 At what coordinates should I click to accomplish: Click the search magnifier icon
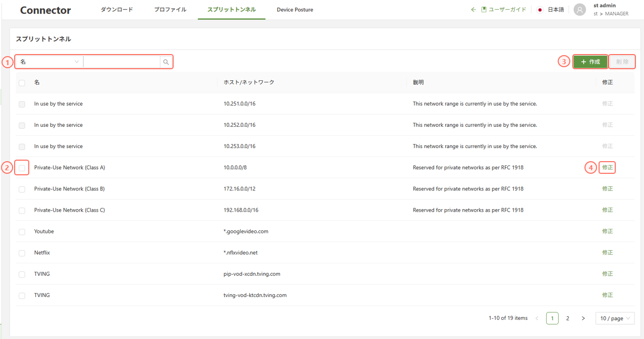pos(166,62)
